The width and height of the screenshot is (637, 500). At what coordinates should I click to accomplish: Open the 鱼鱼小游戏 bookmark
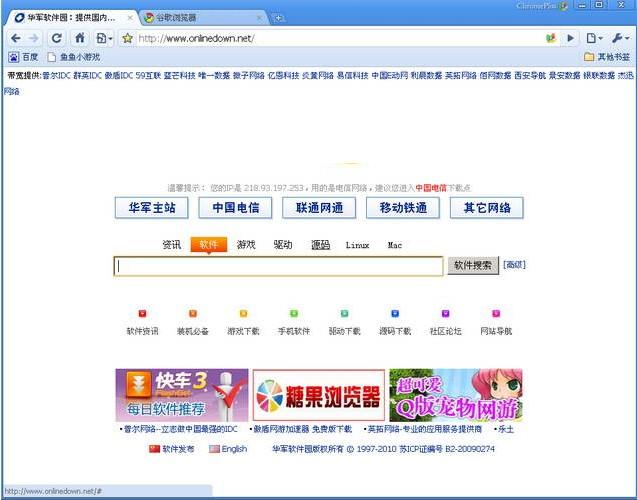74,57
